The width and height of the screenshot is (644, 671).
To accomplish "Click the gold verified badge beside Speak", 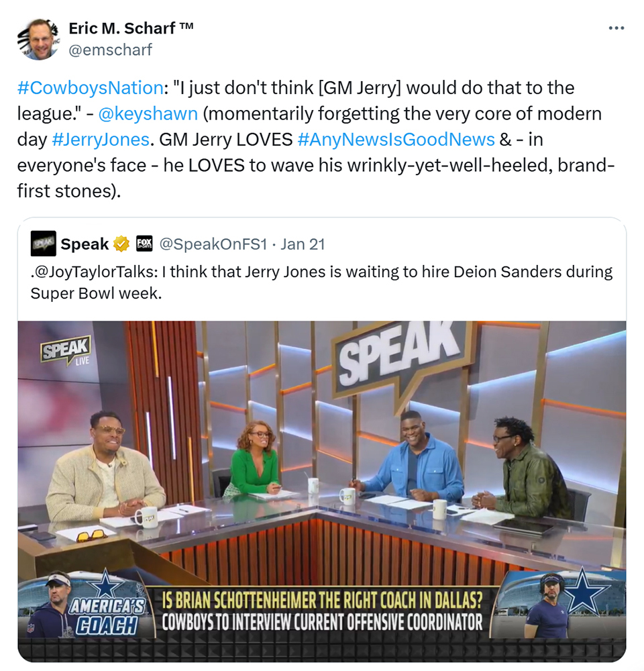I will click(121, 244).
